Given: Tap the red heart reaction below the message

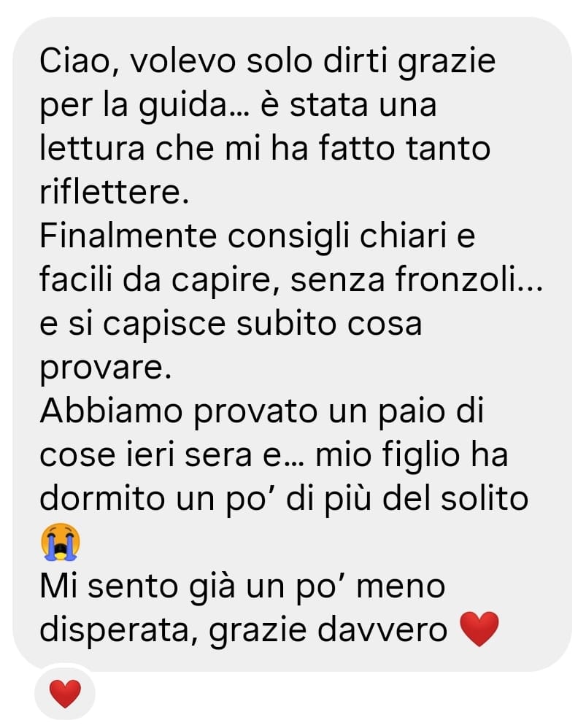Looking at the screenshot, I should tap(65, 694).
